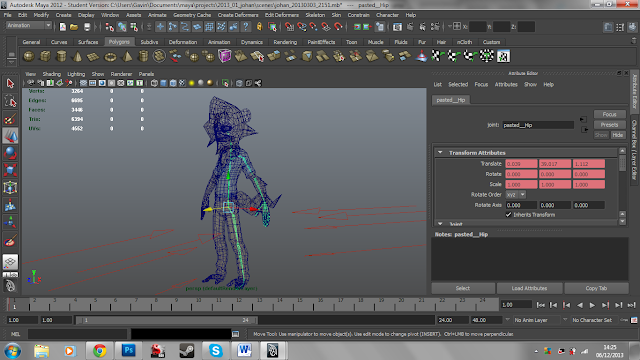Click the Focus button
This screenshot has width=640, height=360.
pyautogui.click(x=609, y=114)
